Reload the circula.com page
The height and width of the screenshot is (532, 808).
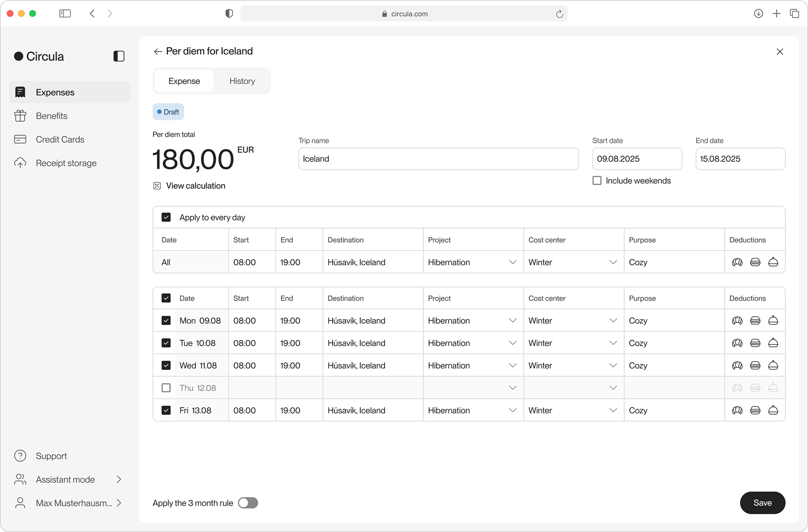click(559, 14)
